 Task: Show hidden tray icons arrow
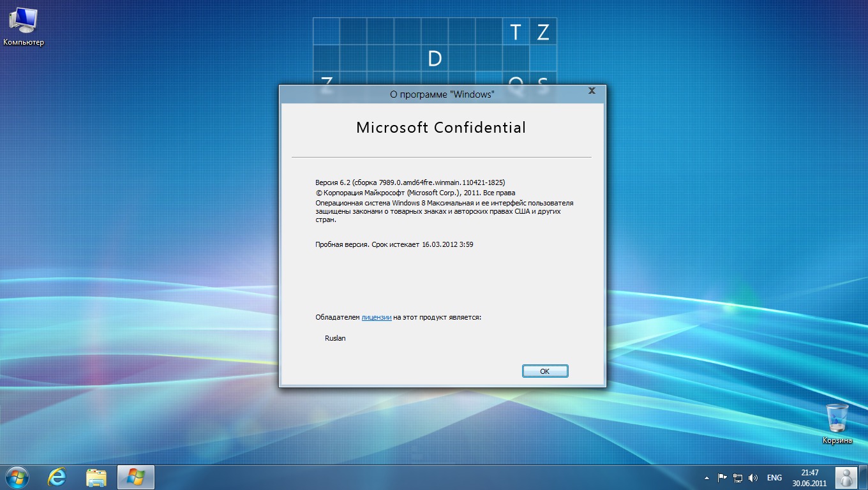click(707, 477)
